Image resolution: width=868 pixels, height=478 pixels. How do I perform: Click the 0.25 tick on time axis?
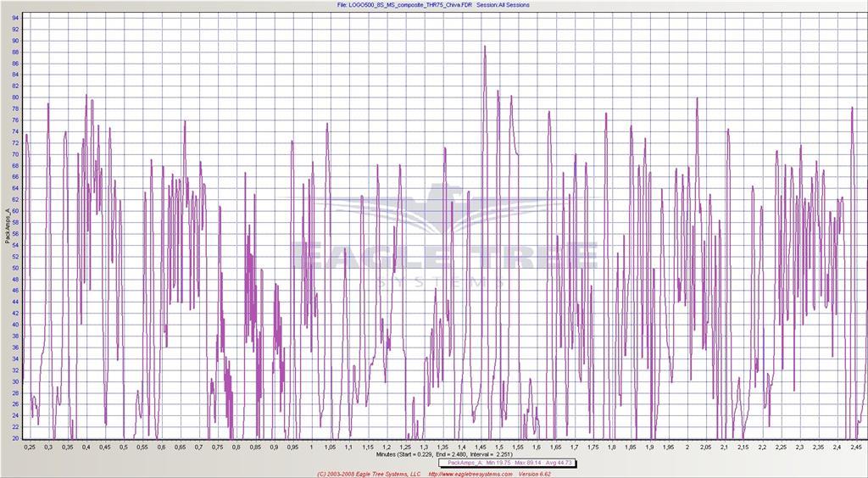30,447
